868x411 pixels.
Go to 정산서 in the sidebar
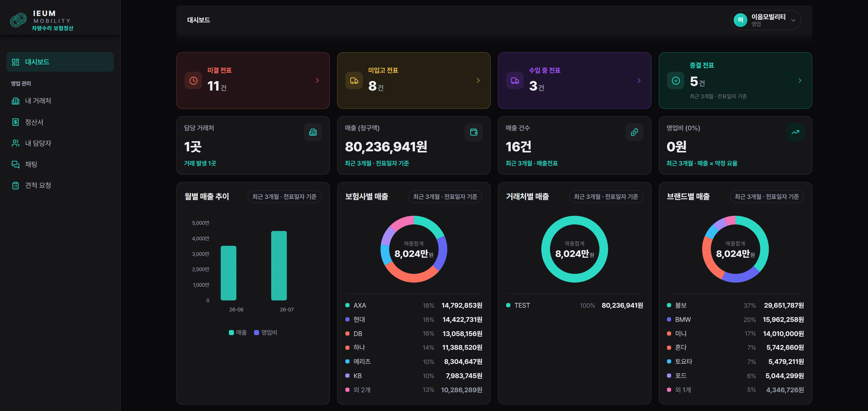pos(60,122)
